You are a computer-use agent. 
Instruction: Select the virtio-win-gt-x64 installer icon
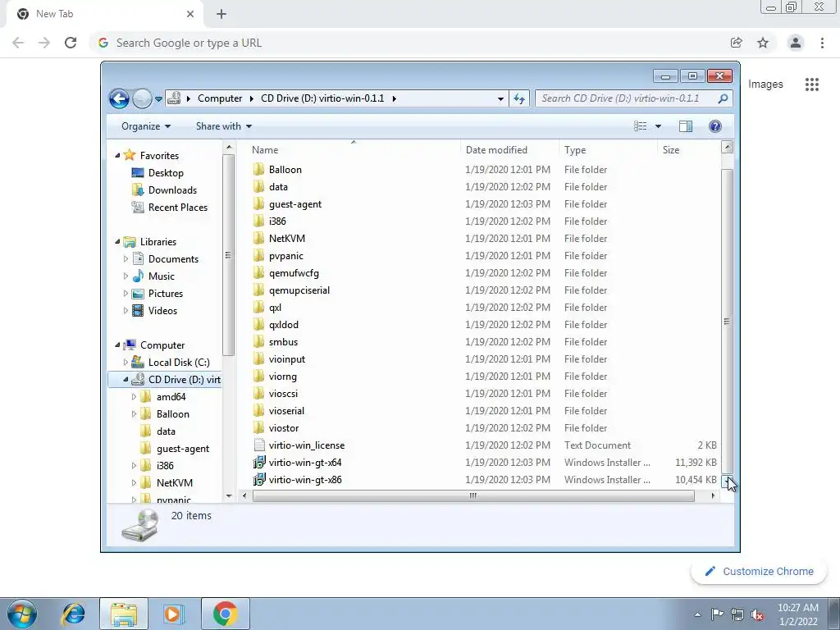click(x=258, y=463)
